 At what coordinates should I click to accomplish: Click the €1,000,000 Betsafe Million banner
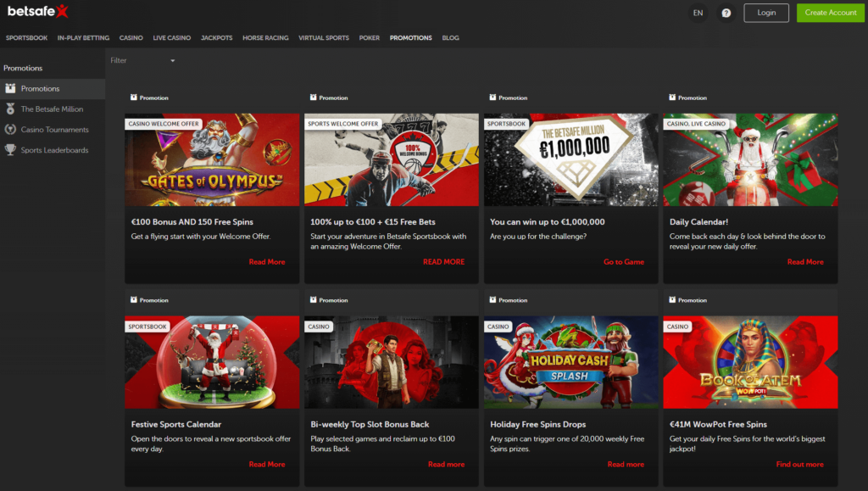point(570,159)
